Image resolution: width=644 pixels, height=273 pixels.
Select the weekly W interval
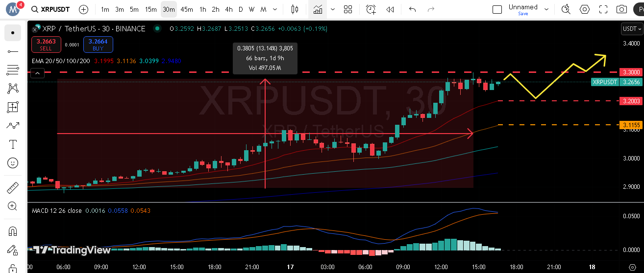point(251,9)
